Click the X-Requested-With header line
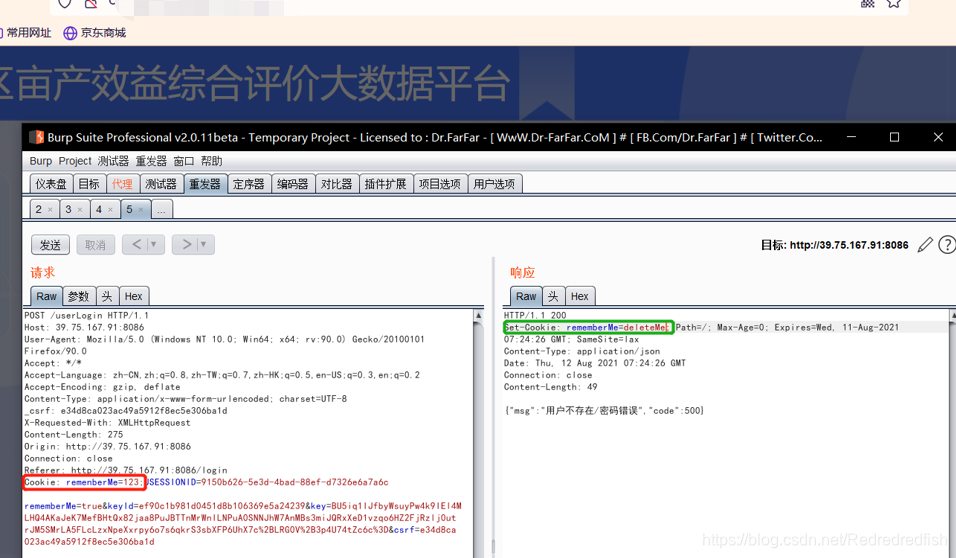This screenshot has width=956, height=558. point(107,423)
